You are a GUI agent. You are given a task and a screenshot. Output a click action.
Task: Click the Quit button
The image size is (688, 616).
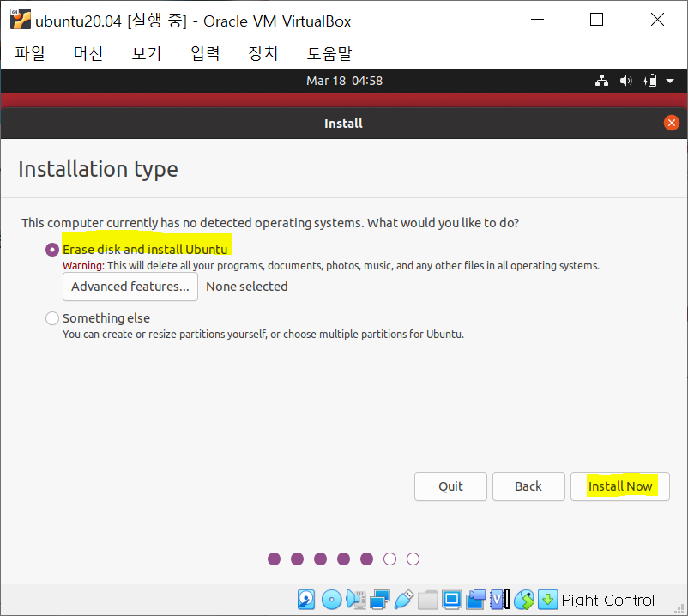450,486
